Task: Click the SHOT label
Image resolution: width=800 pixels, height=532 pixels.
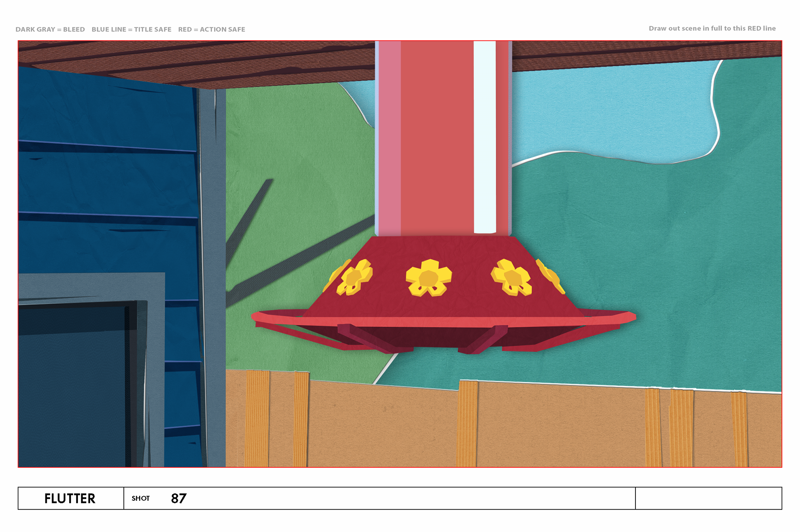Action: point(140,498)
